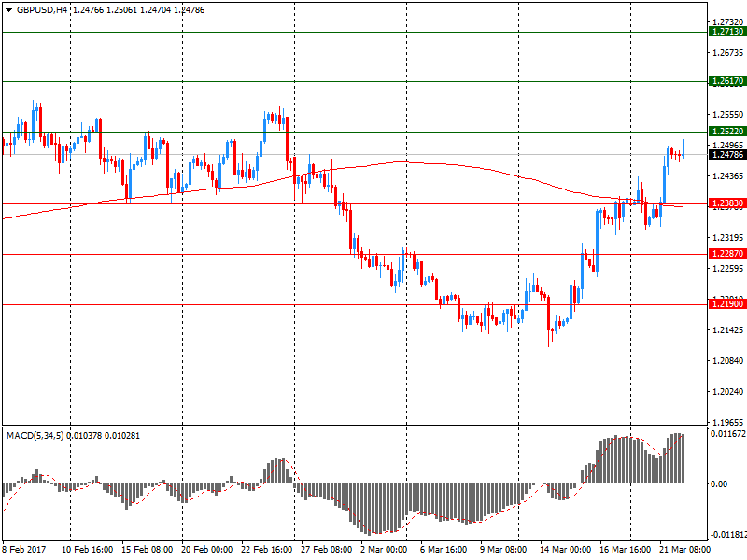Image resolution: width=747 pixels, height=560 pixels.
Task: Select the 1.27130 green level price label
Action: [x=727, y=32]
